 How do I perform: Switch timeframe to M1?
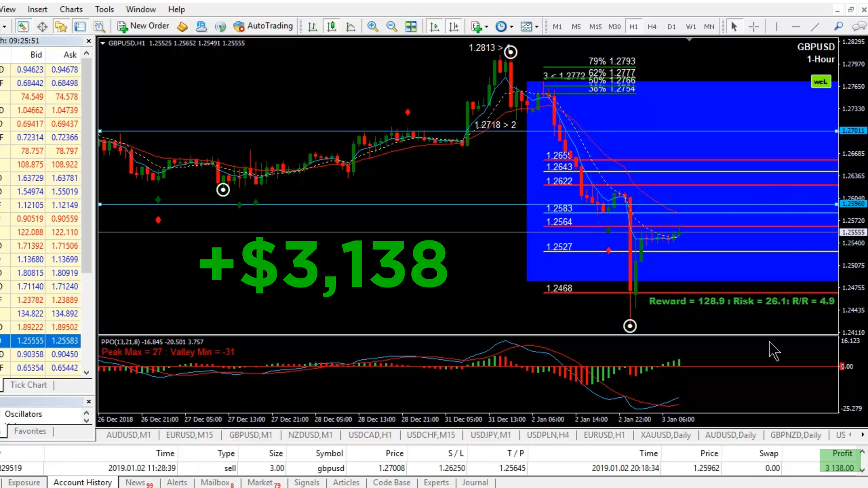(557, 27)
